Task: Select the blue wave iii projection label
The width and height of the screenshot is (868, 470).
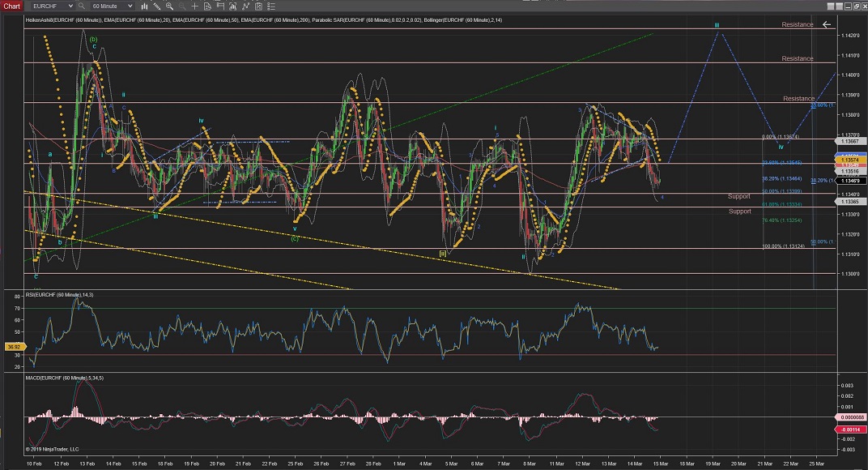Action: pyautogui.click(x=717, y=25)
